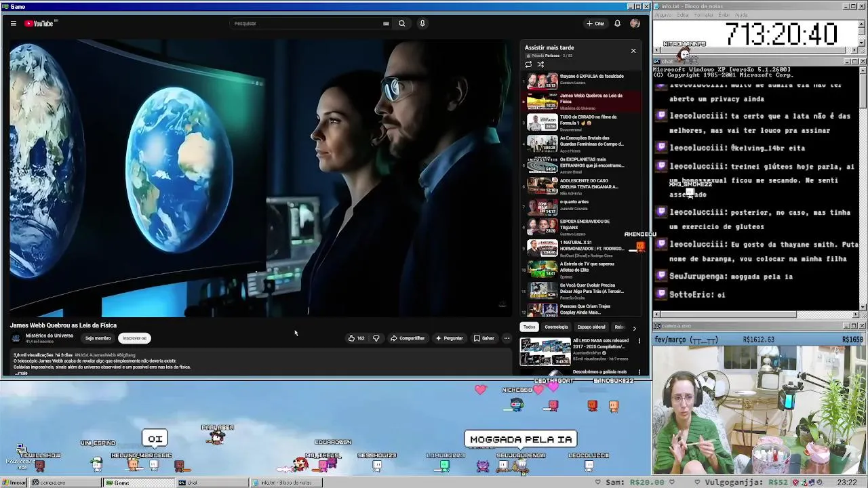Click the magnifier search button
This screenshot has height=488, width=868.
401,23
